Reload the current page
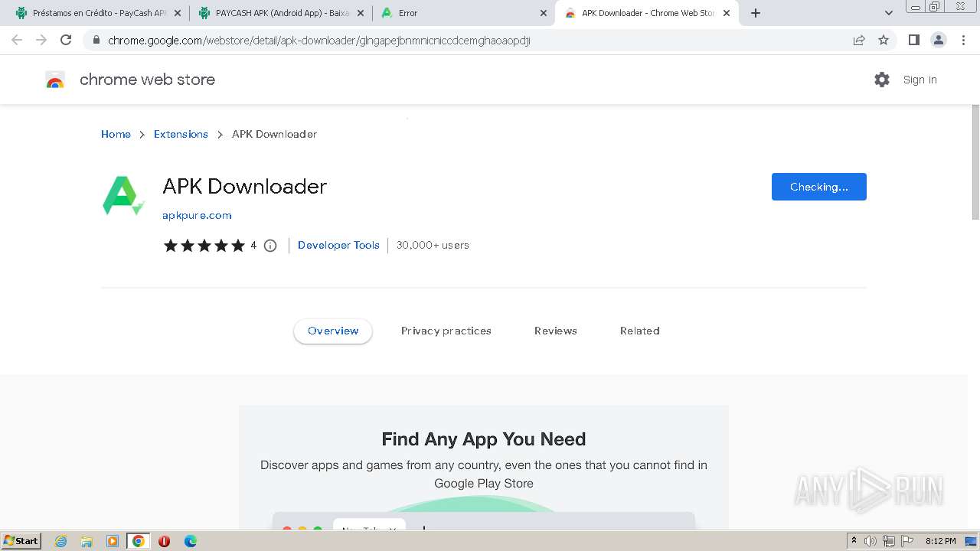 click(66, 40)
